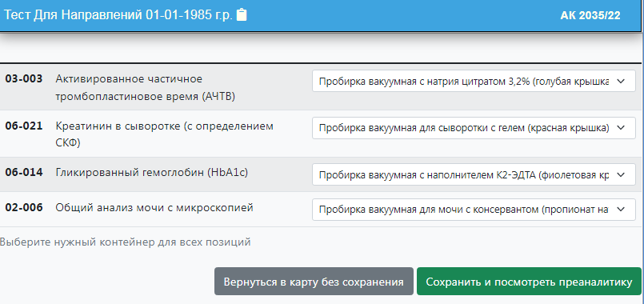The width and height of the screenshot is (644, 304).
Task: Open container dropdown for Гликированный гемоглобин
Action: click(474, 174)
